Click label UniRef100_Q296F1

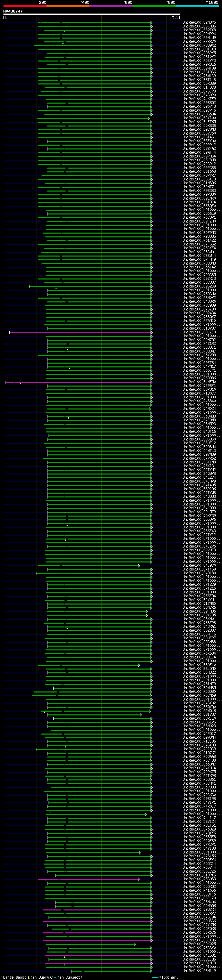pyautogui.click(x=199, y=386)
